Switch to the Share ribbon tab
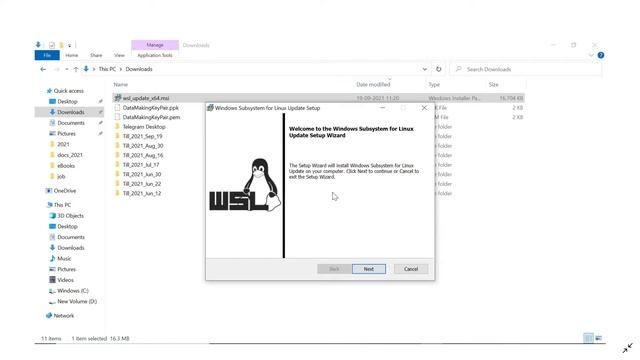The width and height of the screenshot is (640, 360). coord(96,55)
